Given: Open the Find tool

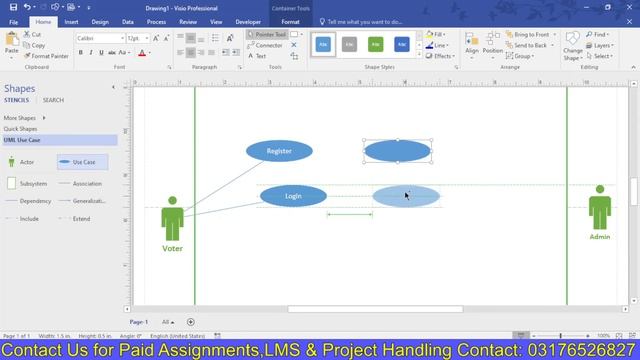Looking at the screenshot, I should 598,35.
